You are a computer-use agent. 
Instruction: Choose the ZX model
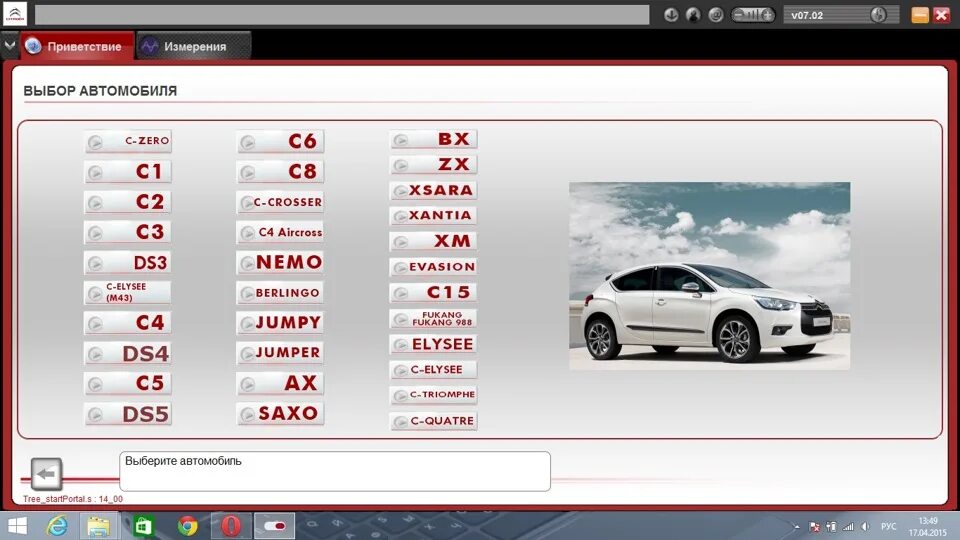point(433,165)
